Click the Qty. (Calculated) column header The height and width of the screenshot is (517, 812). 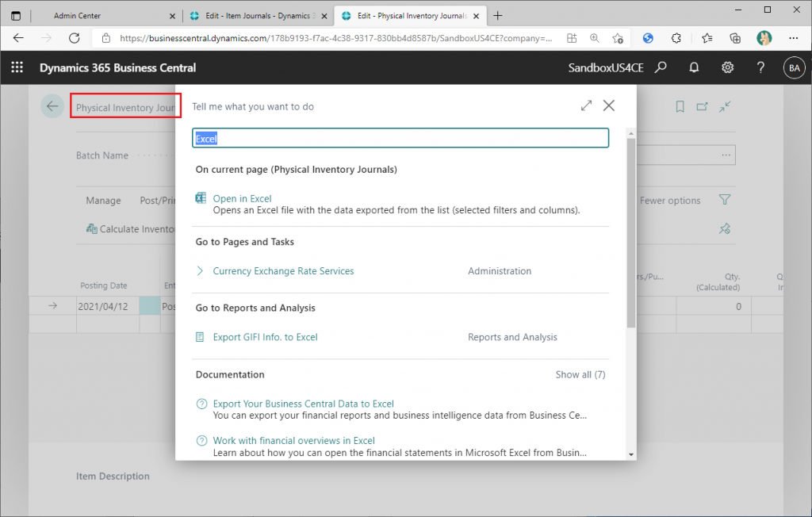tap(718, 281)
